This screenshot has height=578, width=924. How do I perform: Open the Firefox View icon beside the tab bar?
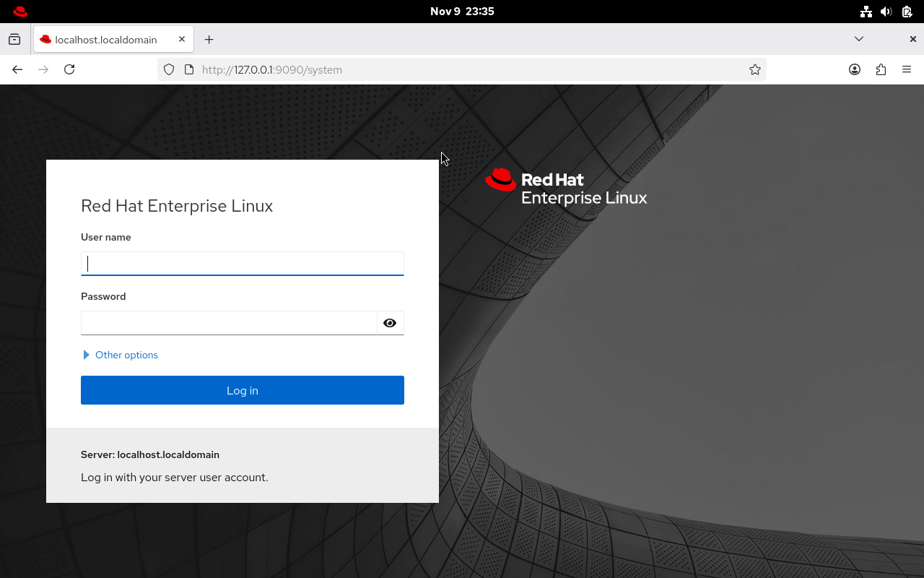pos(14,39)
